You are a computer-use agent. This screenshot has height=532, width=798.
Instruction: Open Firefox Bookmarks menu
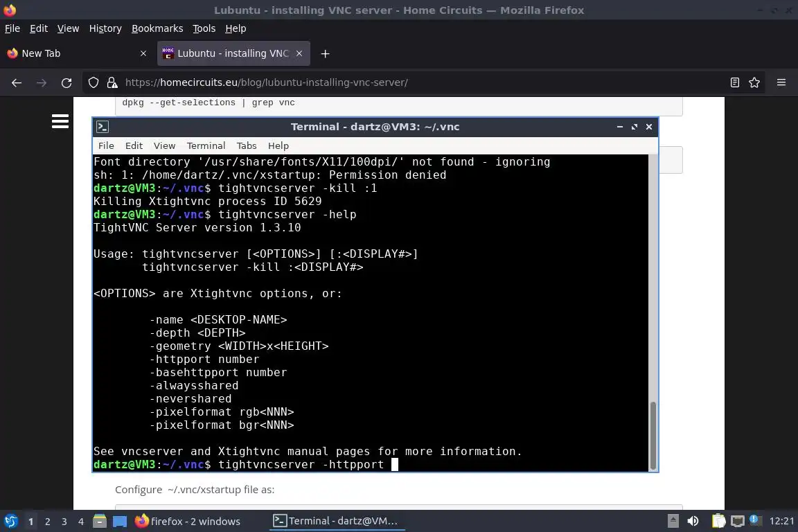(x=157, y=28)
